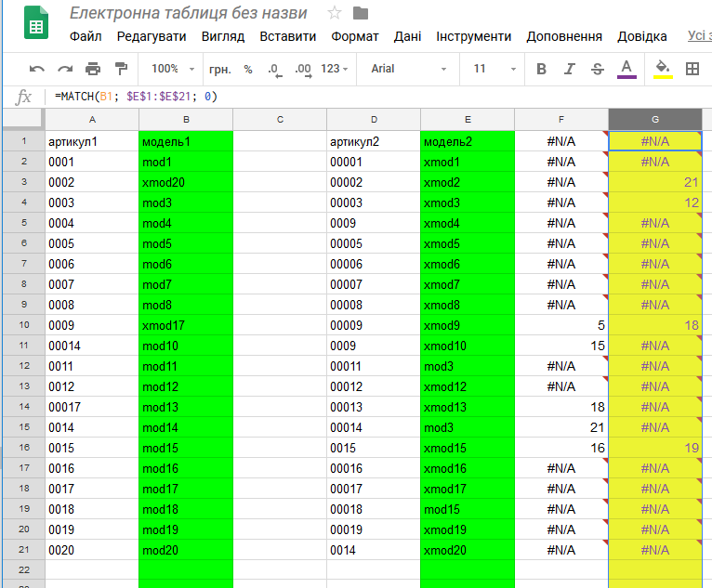Open Google Sheets home logo
The width and height of the screenshot is (712, 588).
point(36,22)
